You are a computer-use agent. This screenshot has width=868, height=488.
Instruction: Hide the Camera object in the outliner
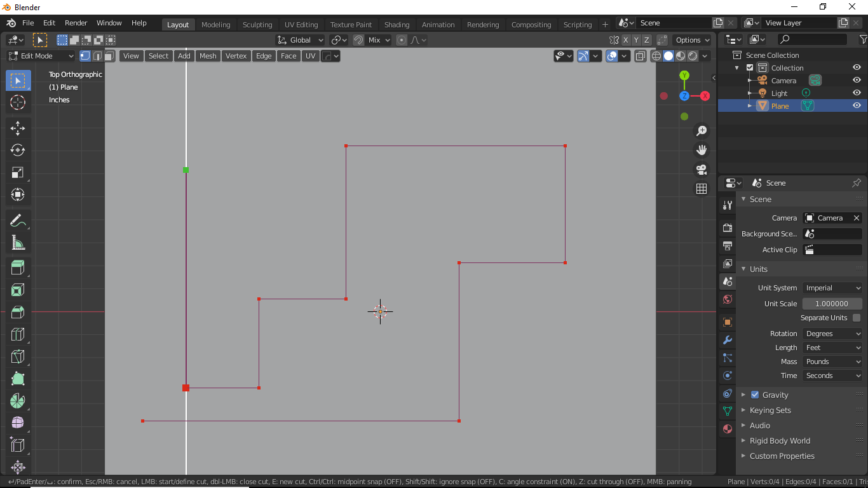tap(857, 81)
